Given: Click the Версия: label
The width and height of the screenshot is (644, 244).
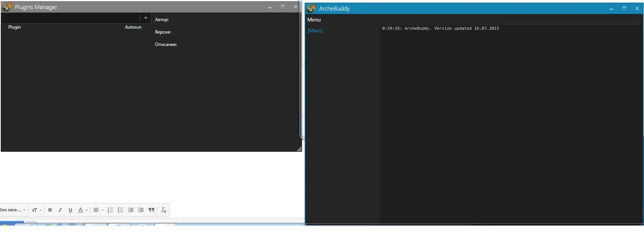Looking at the screenshot, I should 163,32.
